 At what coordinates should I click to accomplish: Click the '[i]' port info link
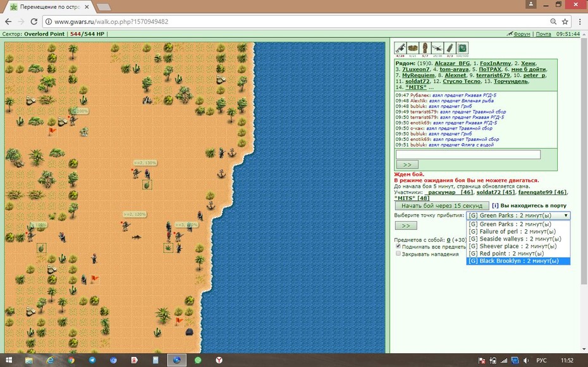point(495,205)
